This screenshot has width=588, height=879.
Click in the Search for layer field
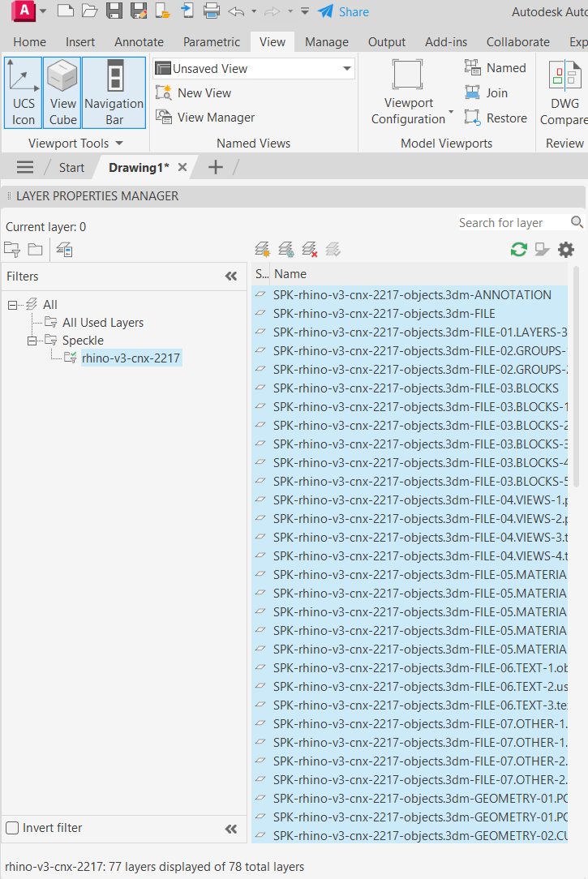tap(513, 222)
